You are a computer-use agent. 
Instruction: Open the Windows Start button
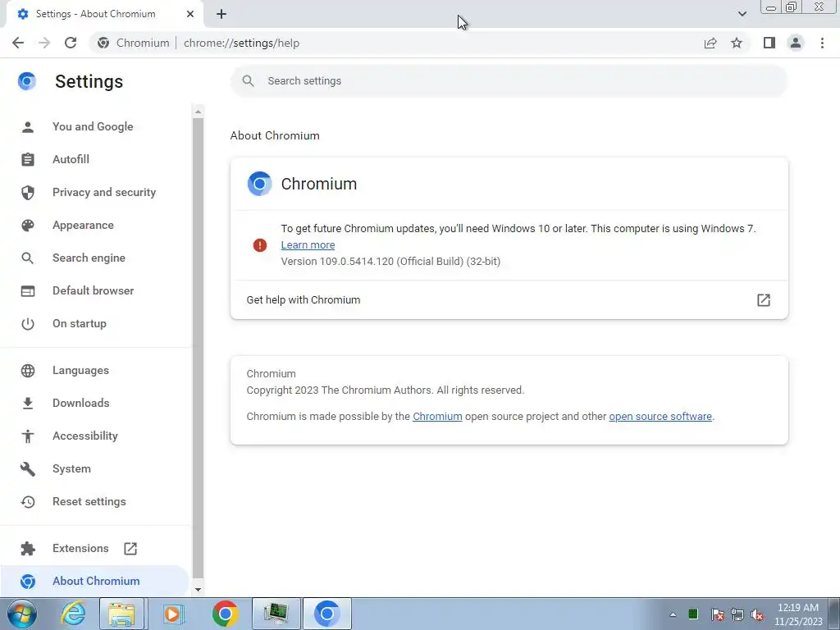click(22, 614)
